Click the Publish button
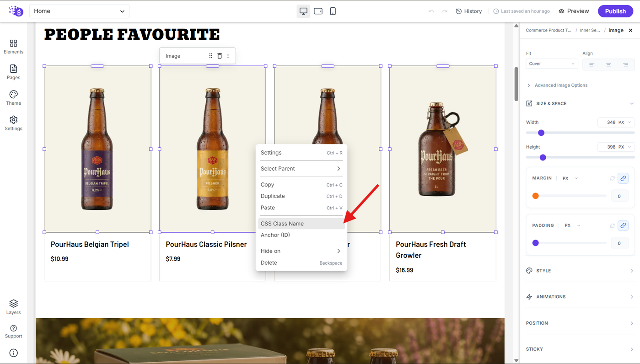This screenshot has width=640, height=364. (x=615, y=11)
